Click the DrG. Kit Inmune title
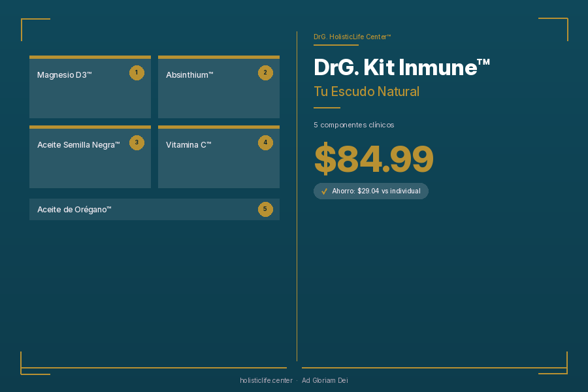 coord(402,67)
